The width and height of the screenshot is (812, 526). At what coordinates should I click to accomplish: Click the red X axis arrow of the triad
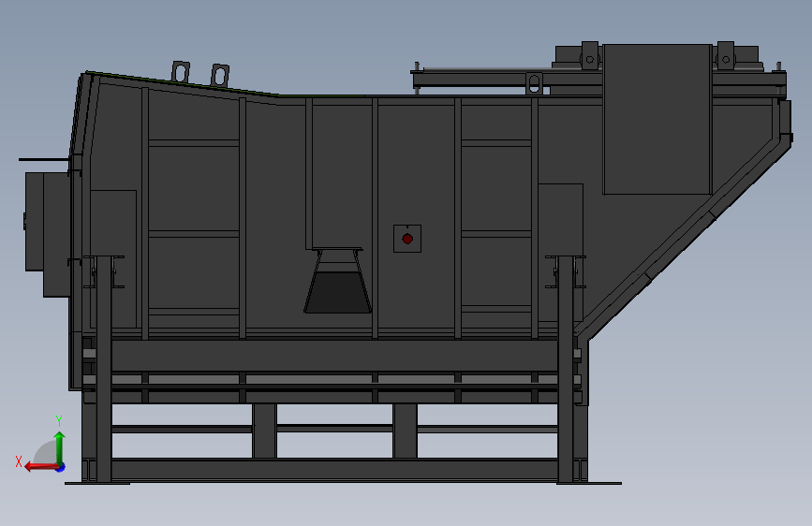tap(40, 467)
